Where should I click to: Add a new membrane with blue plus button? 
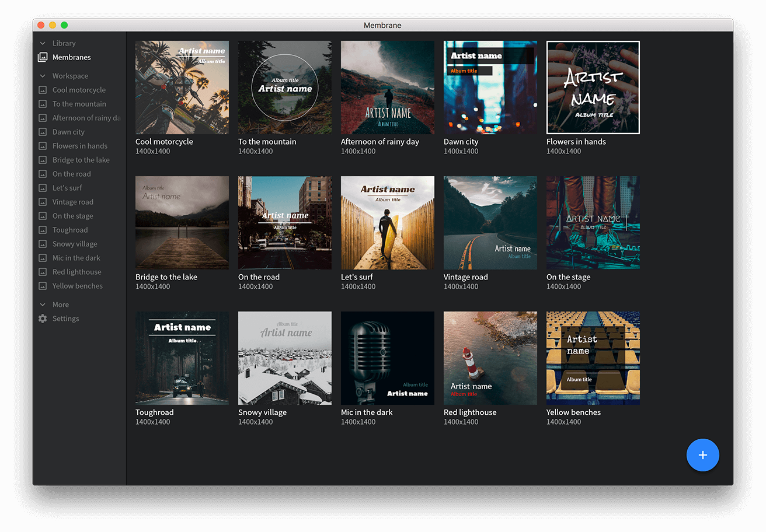click(703, 455)
